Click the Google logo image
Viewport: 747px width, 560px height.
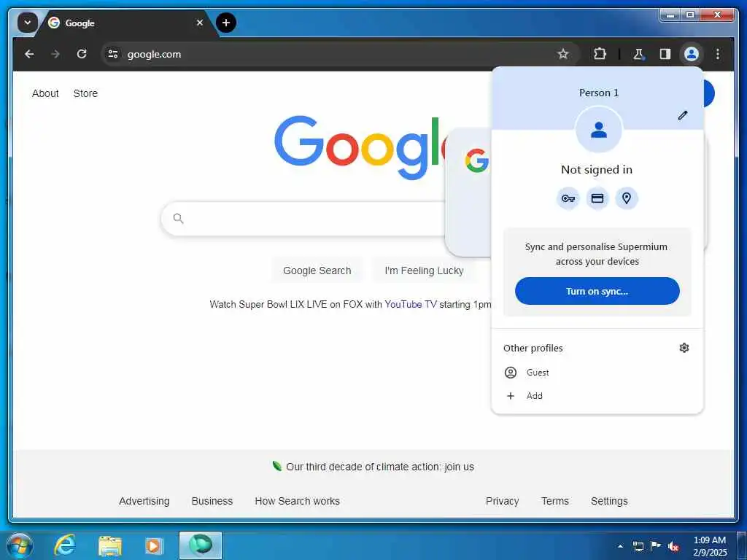point(360,147)
